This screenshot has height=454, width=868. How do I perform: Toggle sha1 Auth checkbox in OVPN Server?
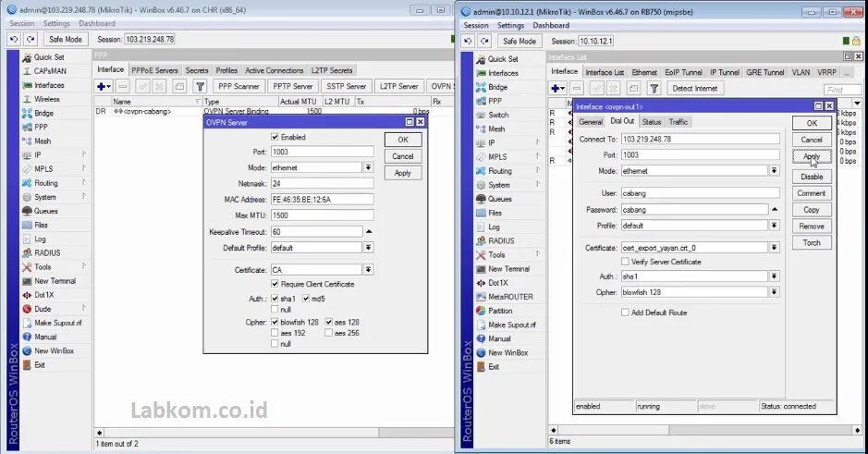point(275,299)
